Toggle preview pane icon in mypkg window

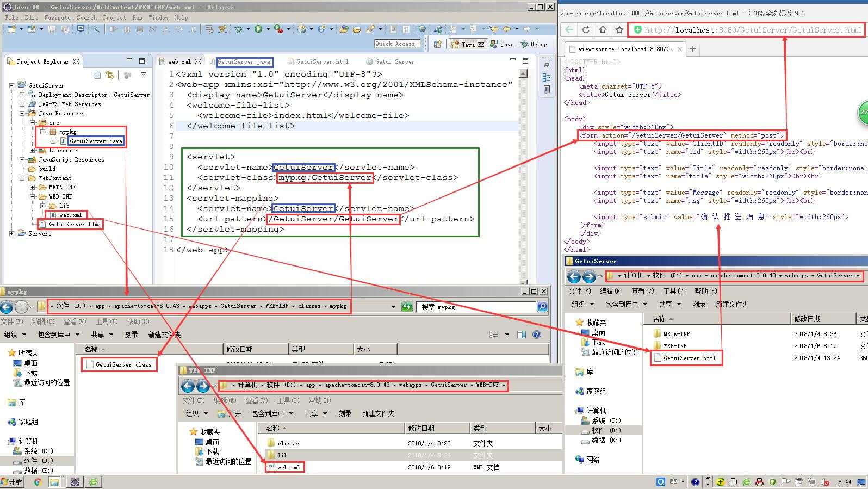tap(522, 335)
